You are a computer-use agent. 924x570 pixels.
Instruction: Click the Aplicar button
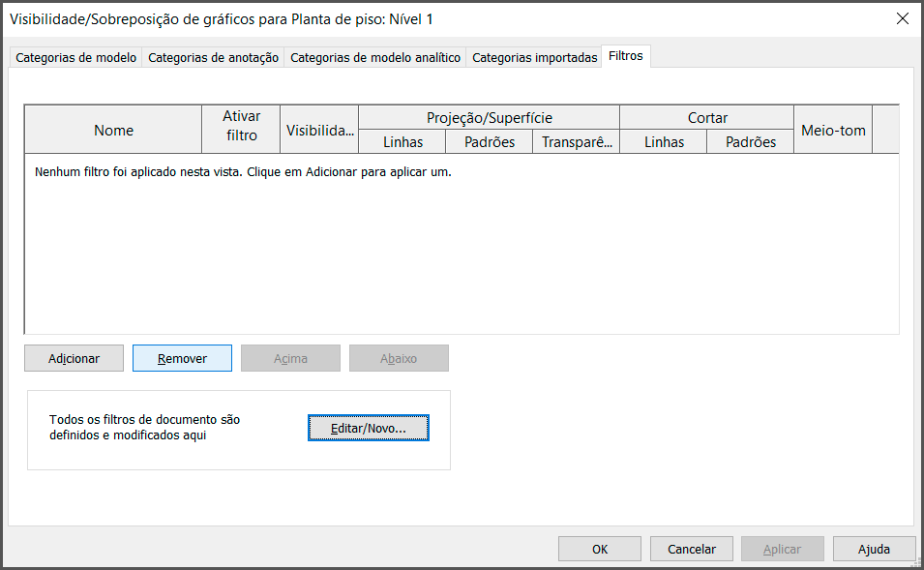[x=782, y=549]
